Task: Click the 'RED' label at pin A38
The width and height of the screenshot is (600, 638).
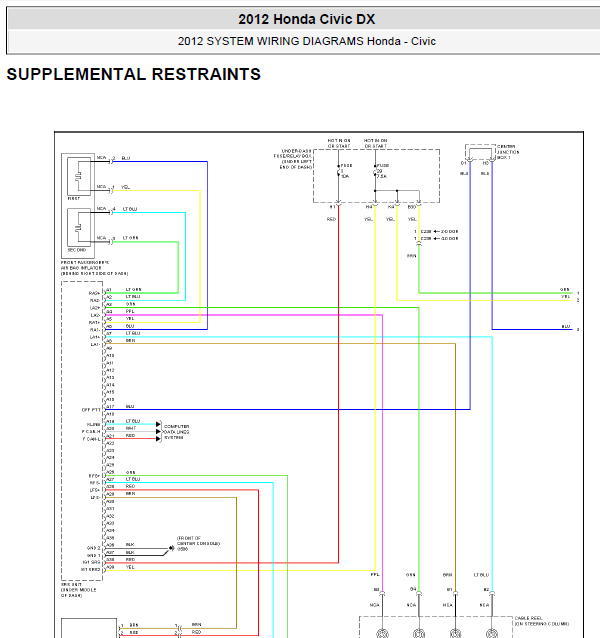Action: [130, 559]
